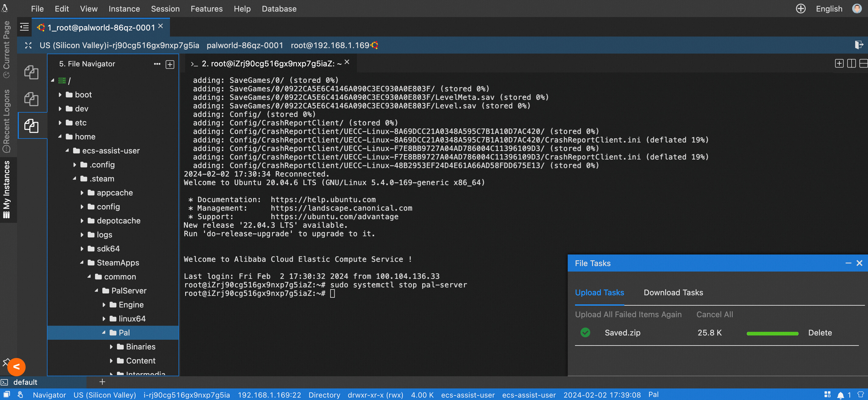Click the plus circle icon near English
Image resolution: width=868 pixels, height=400 pixels.
point(801,9)
